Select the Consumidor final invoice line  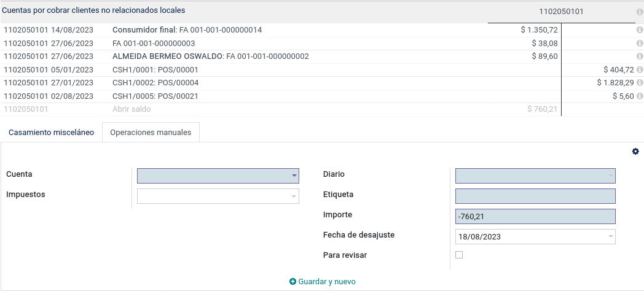[322, 30]
